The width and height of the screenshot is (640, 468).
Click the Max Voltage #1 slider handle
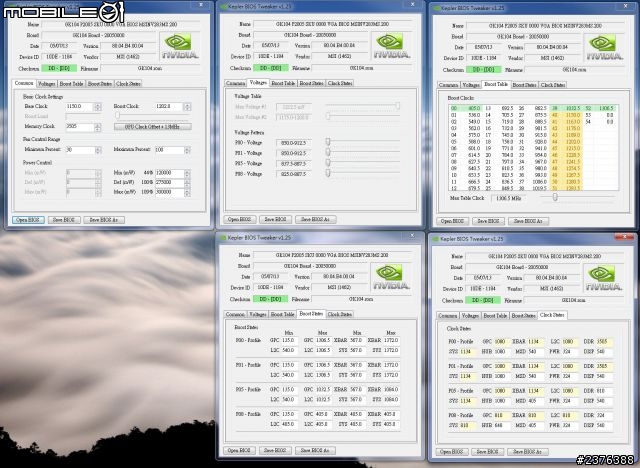coord(397,106)
